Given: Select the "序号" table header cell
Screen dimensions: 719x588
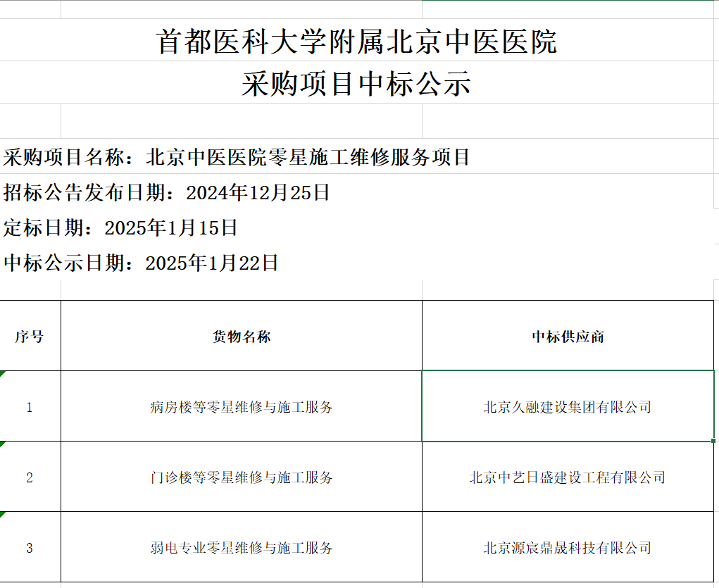Looking at the screenshot, I should (30, 336).
